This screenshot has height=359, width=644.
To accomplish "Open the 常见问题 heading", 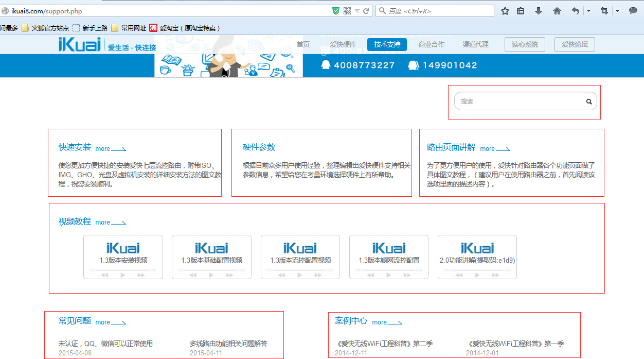I will click(75, 321).
